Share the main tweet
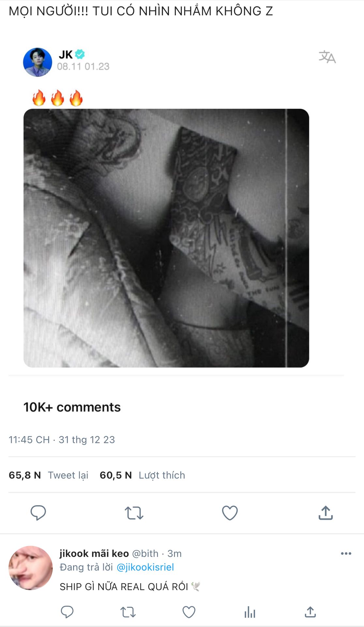The image size is (364, 627). click(326, 513)
